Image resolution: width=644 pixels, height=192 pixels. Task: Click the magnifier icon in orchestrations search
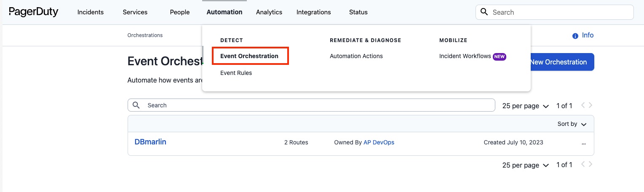click(136, 105)
